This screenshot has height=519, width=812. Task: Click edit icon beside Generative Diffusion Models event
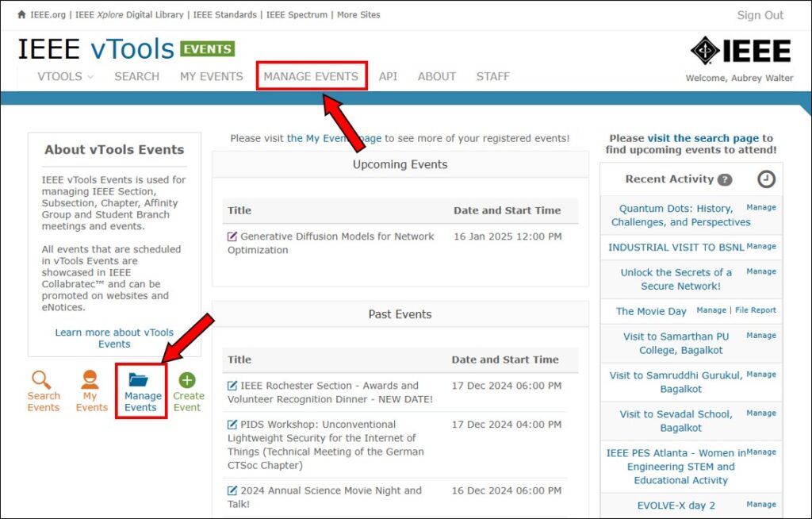(x=232, y=236)
